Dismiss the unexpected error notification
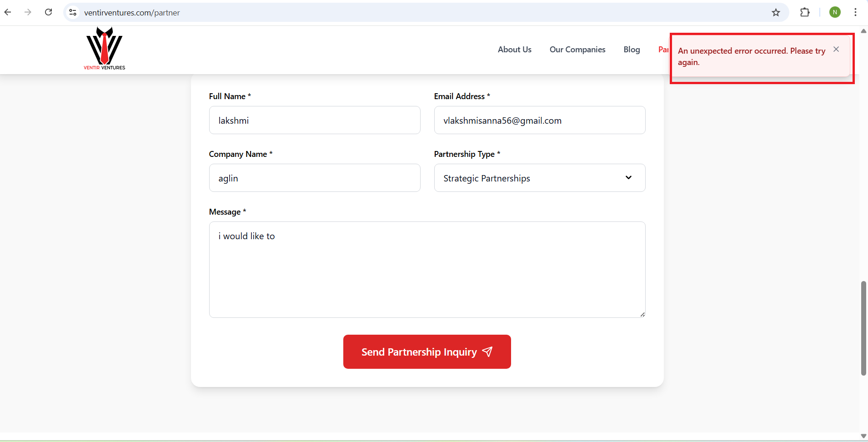 coord(836,49)
